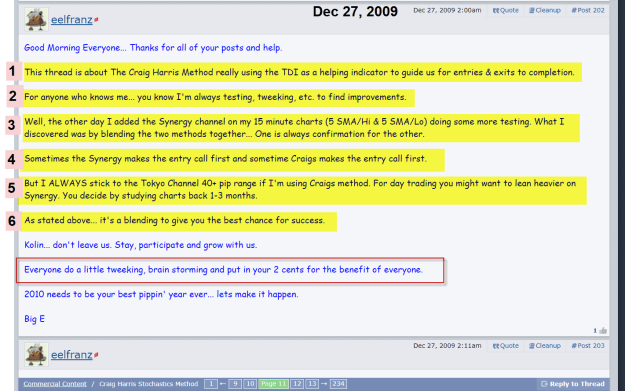Screen dimensions: 625x391
Task: Click previous page arrow in pagination
Action: pos(222,384)
